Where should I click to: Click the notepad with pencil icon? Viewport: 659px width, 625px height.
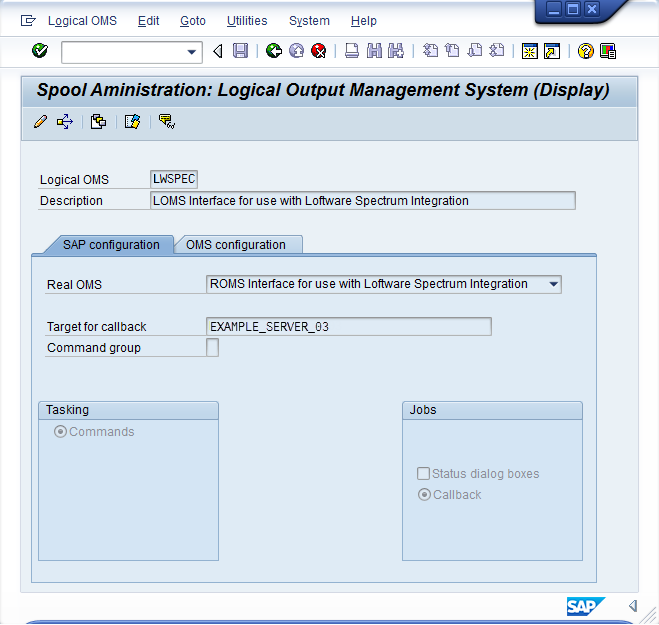pyautogui.click(x=132, y=122)
